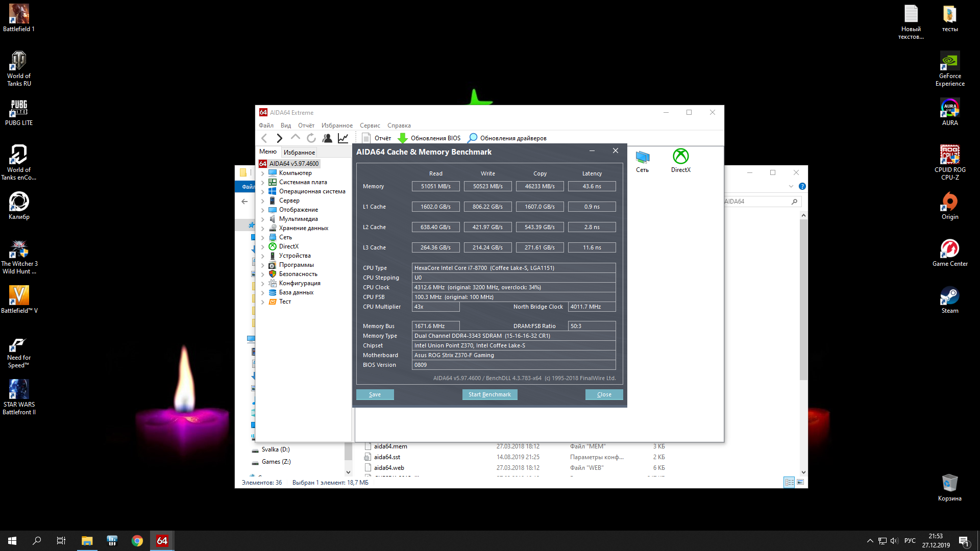Click Chrome icon in the taskbar

point(137,541)
